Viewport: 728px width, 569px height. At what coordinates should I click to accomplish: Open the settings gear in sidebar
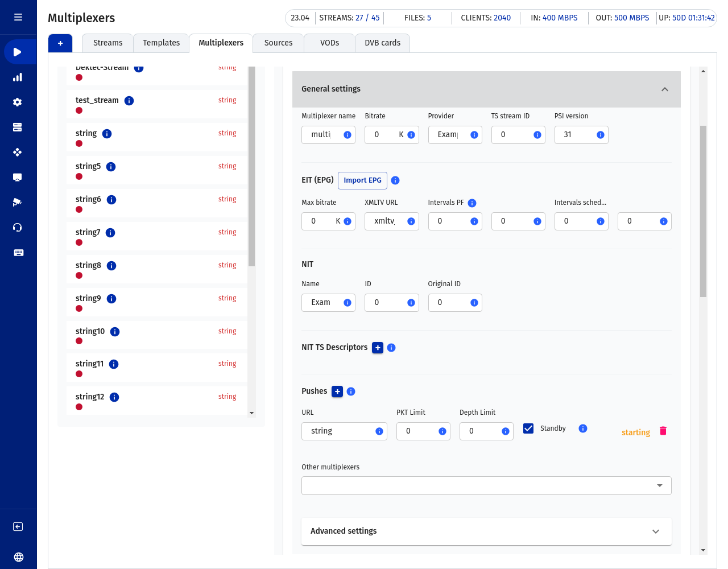(x=18, y=102)
